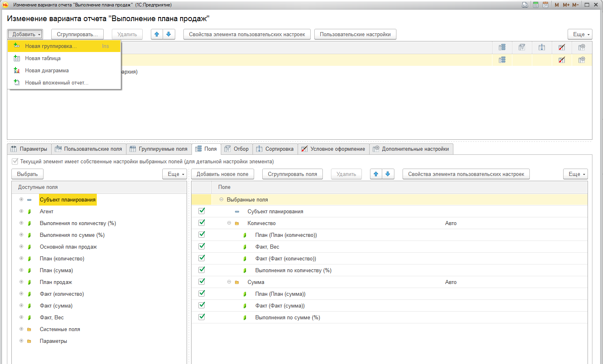Expand Основной план продаж field
The image size is (603, 364).
tap(21, 247)
